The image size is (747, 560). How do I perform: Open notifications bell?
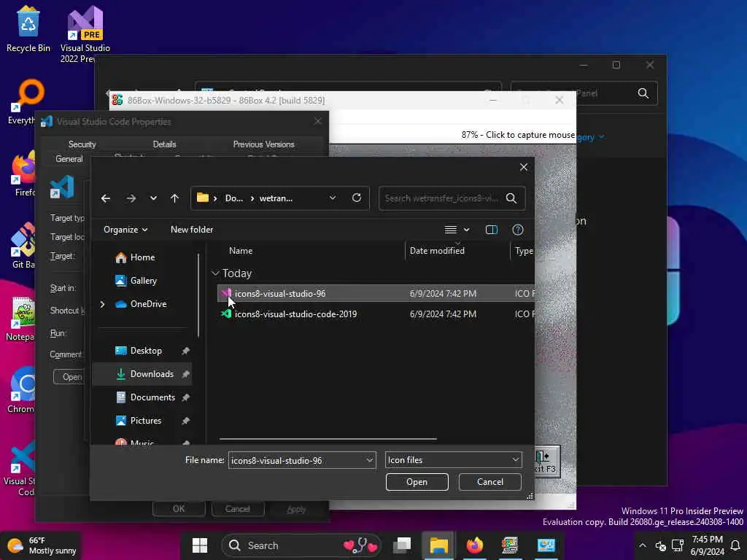pyautogui.click(x=735, y=545)
